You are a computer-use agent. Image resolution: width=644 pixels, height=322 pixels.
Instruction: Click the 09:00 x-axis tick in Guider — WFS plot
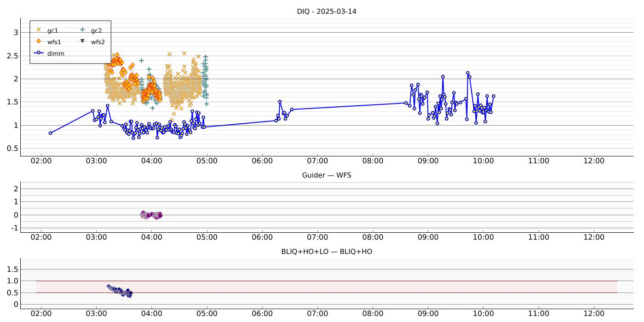click(428, 237)
